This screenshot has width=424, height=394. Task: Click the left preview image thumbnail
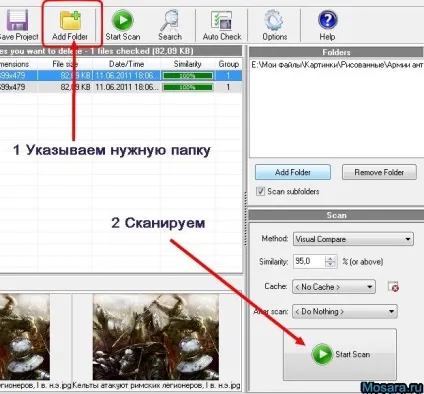coord(25,337)
